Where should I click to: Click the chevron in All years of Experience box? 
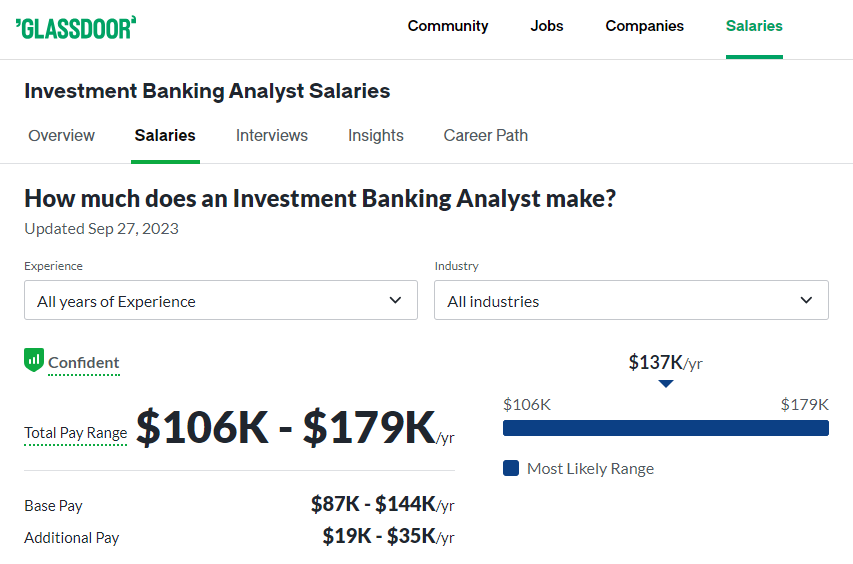(x=395, y=300)
